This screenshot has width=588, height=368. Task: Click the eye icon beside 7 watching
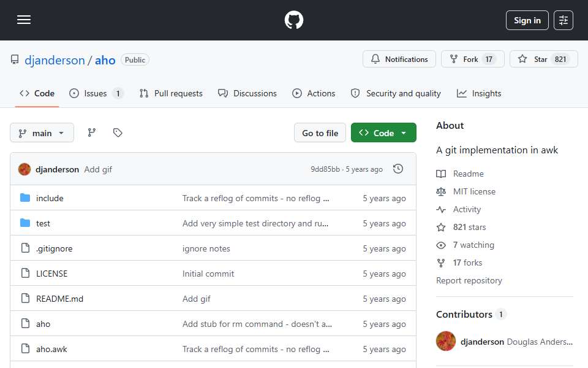(441, 245)
